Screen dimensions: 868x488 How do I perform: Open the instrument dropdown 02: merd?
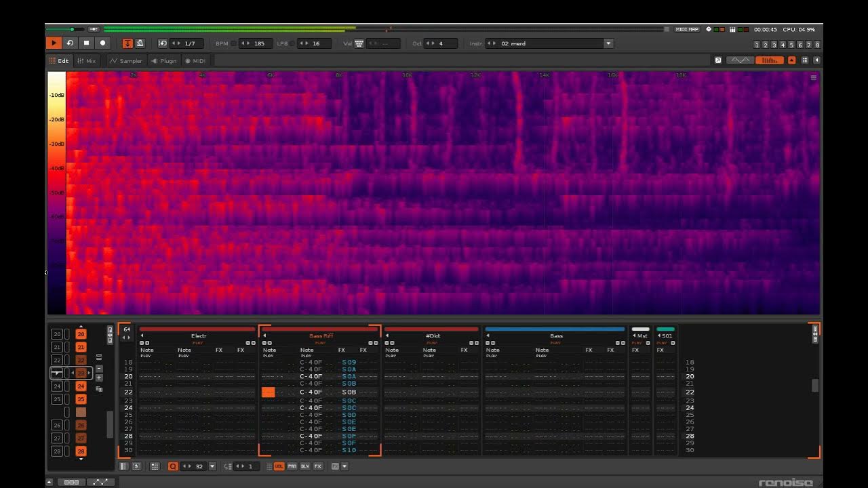click(608, 43)
